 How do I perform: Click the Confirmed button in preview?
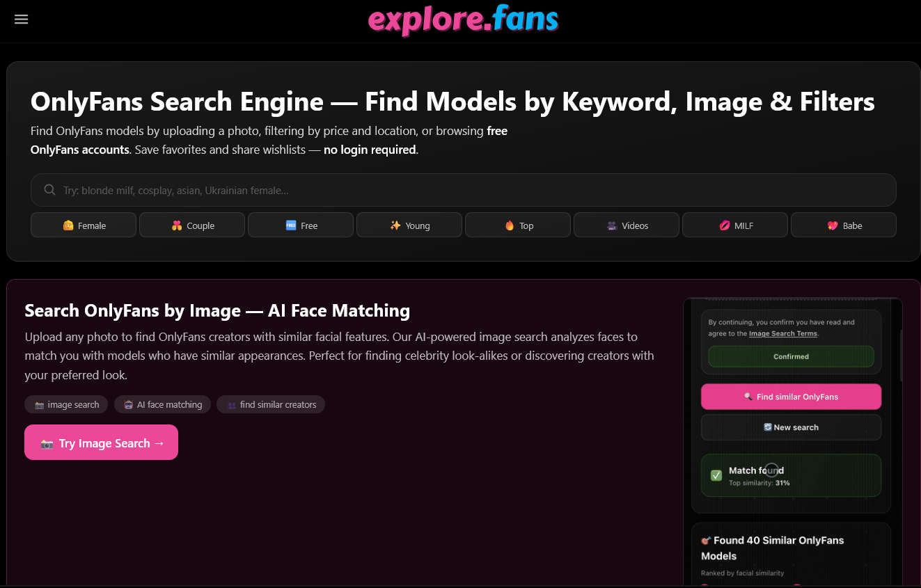point(791,356)
